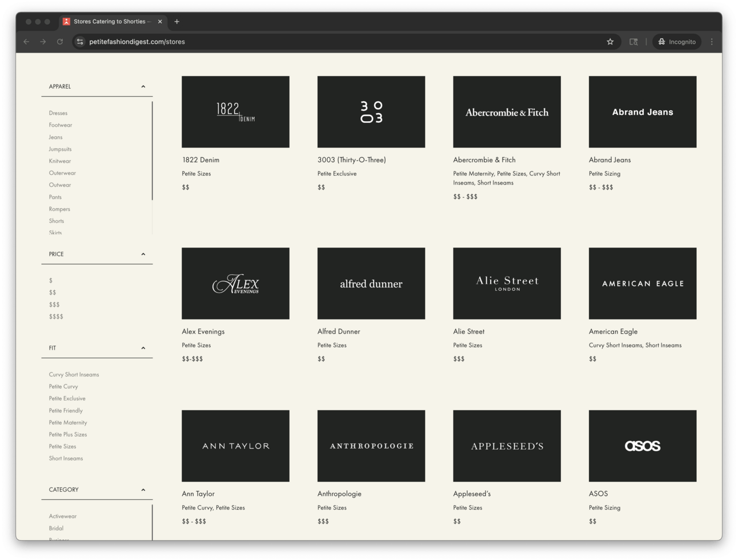738x560 pixels.
Task: Select the Stores Catering to Shorties tab
Action: 112,22
